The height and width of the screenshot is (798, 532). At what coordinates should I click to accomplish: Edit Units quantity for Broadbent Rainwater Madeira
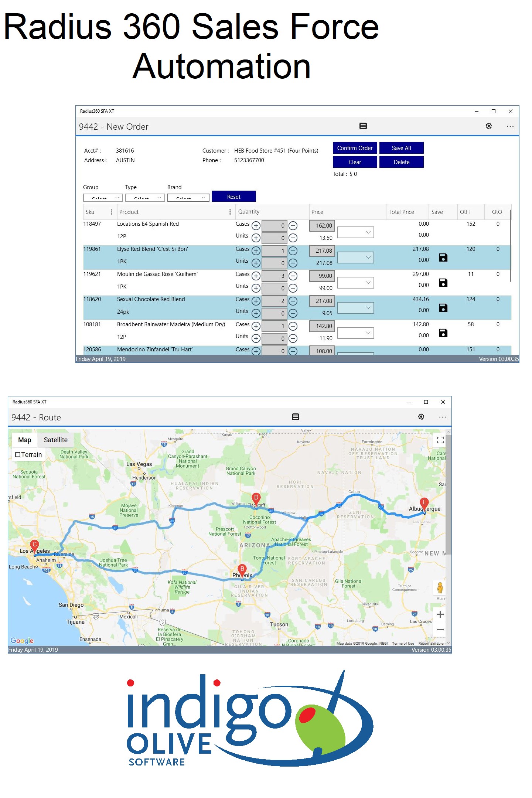coord(274,338)
